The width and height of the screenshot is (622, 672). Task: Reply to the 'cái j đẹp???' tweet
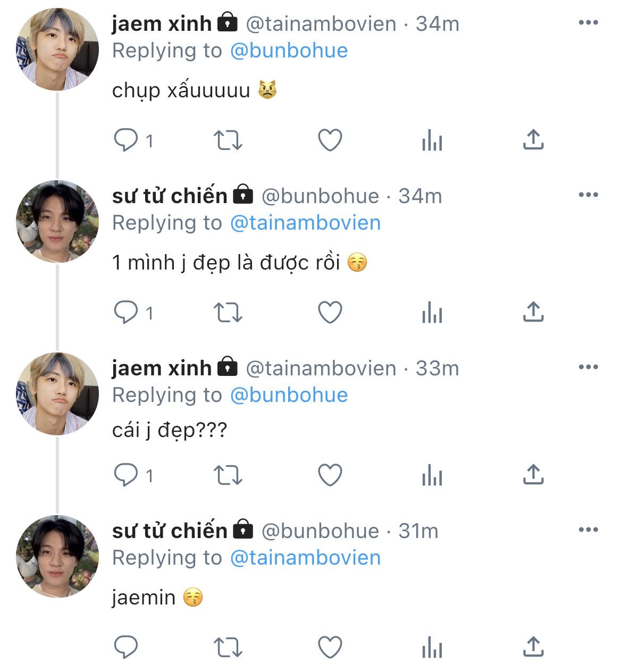click(x=127, y=475)
